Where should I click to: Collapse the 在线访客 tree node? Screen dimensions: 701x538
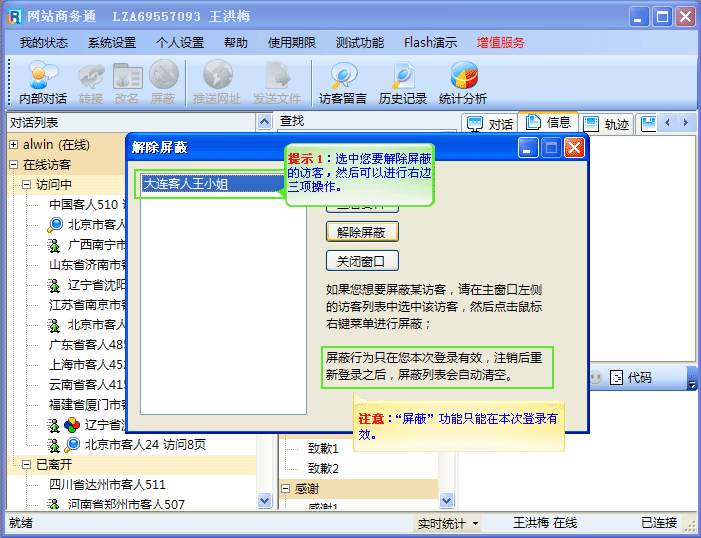(14, 165)
